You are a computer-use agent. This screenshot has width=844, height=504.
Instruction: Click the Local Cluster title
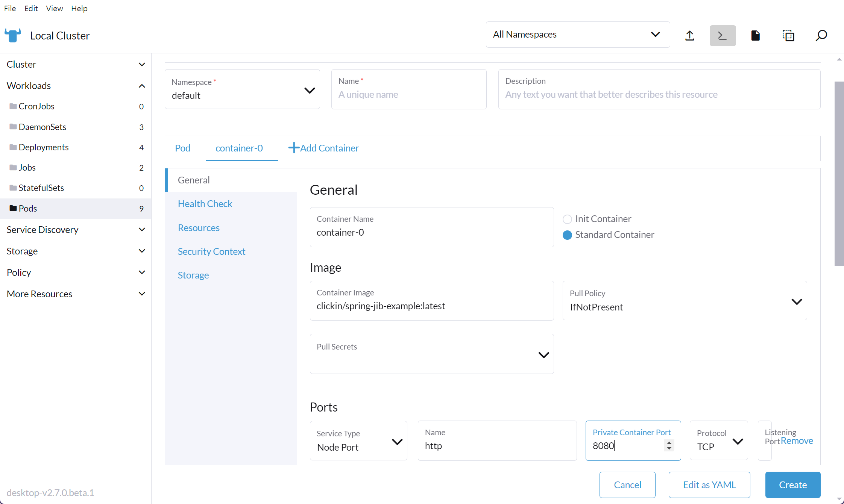(60, 36)
